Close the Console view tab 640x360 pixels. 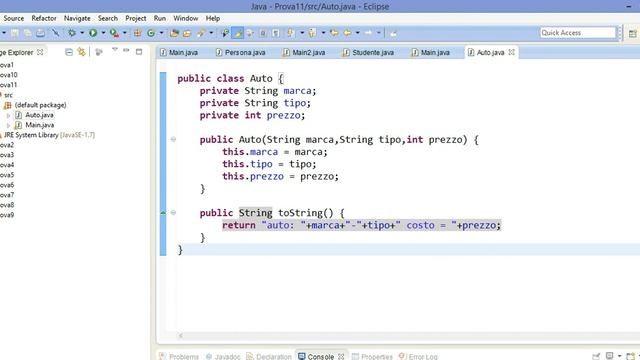341,357
